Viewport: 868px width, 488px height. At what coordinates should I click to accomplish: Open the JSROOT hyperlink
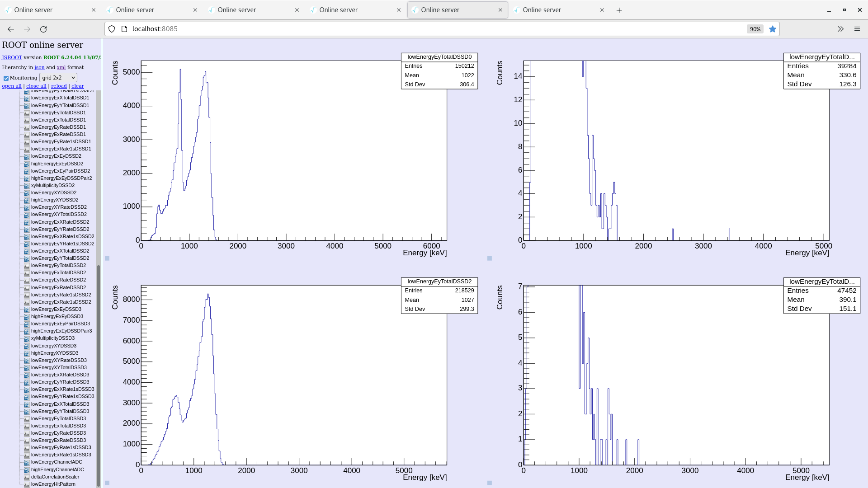12,57
